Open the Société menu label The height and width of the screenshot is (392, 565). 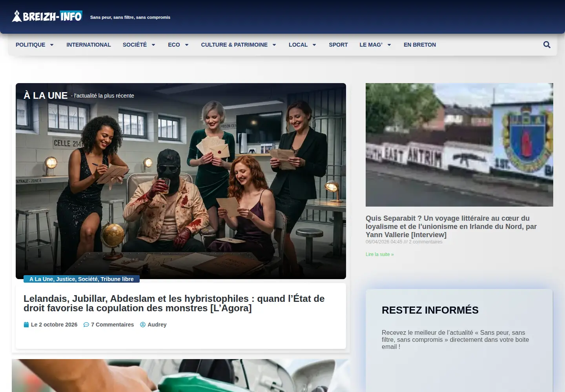point(135,45)
